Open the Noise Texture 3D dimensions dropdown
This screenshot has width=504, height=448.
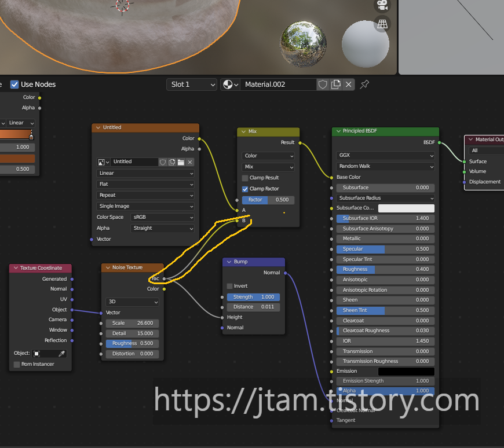[132, 302]
